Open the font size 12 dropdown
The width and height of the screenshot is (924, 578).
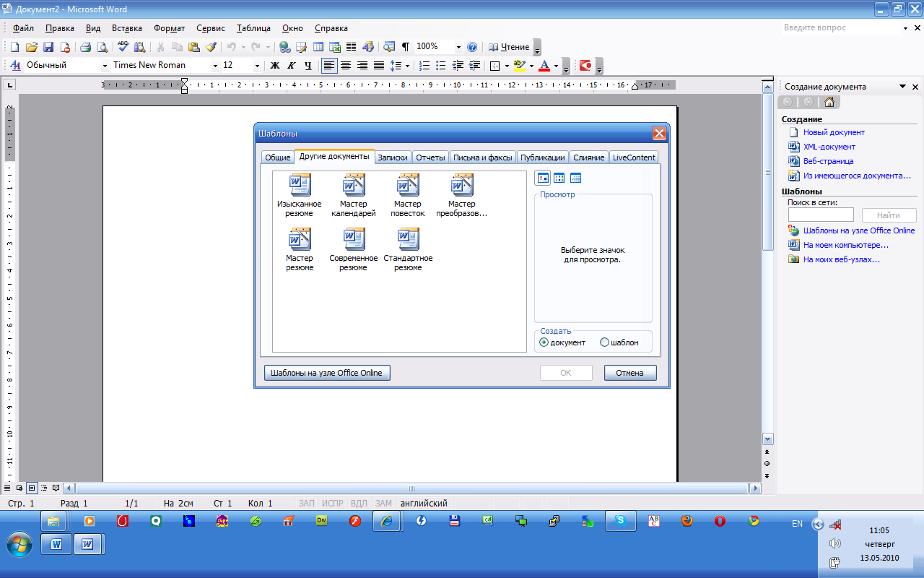pyautogui.click(x=258, y=66)
